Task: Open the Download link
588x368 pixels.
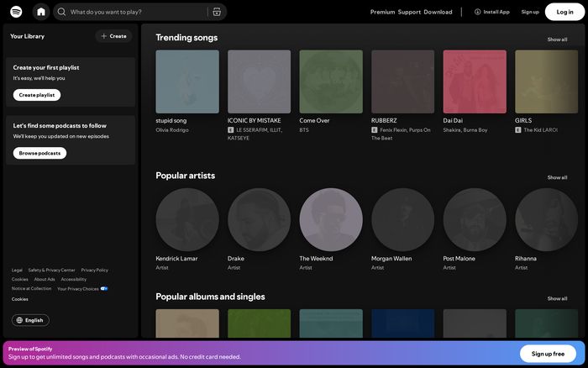Action: [438, 12]
